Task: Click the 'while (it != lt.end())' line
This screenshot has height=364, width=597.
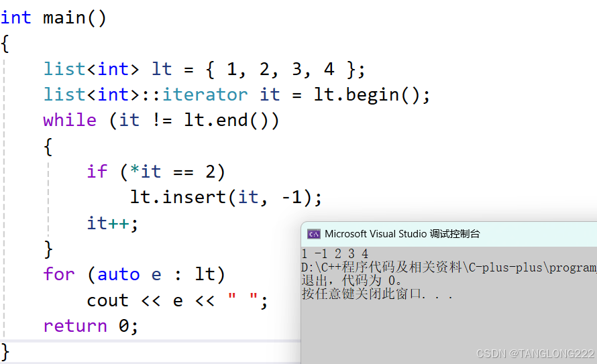Action: click(161, 120)
